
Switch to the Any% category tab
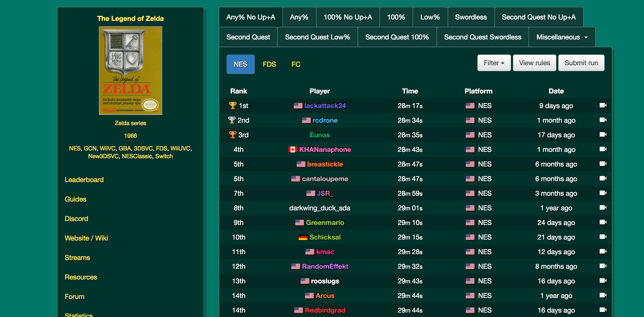click(x=299, y=17)
